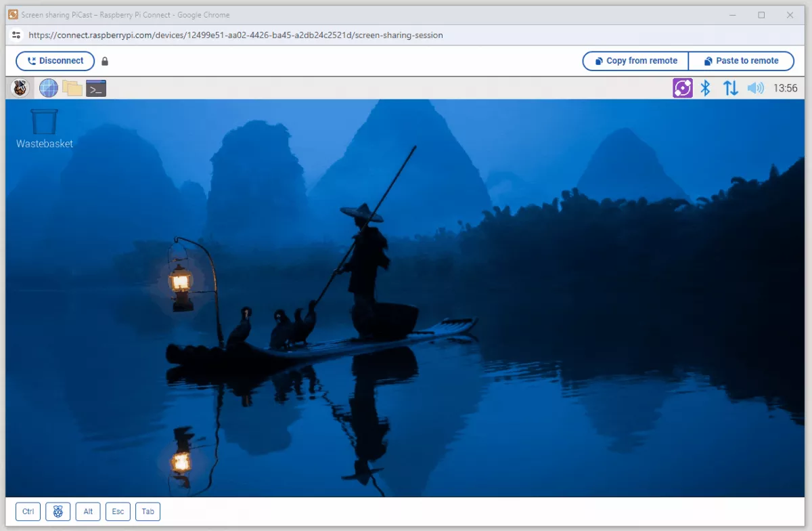Select the Wastebasket desktop icon
812x531 pixels.
point(45,123)
